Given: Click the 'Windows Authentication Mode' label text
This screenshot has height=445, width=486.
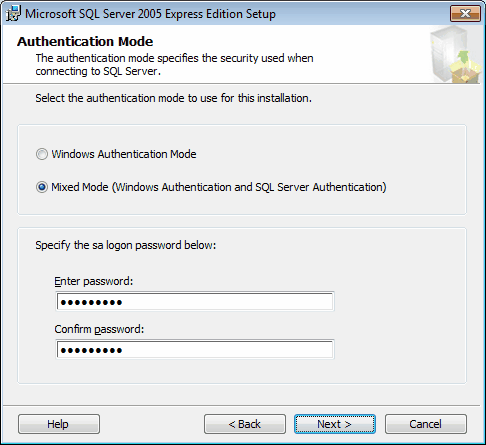Looking at the screenshot, I should point(124,154).
